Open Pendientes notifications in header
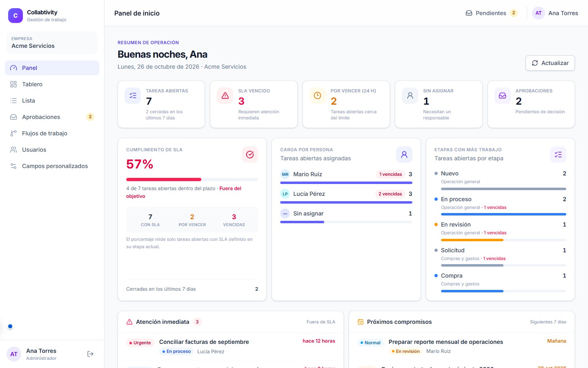Screen dimensions: 588x368 tap(492, 13)
